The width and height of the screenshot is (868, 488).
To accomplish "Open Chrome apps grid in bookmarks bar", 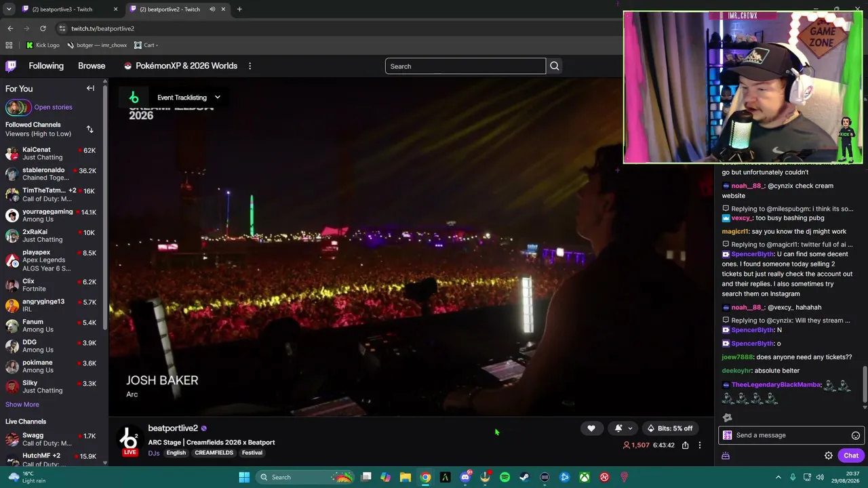I will pos(9,45).
